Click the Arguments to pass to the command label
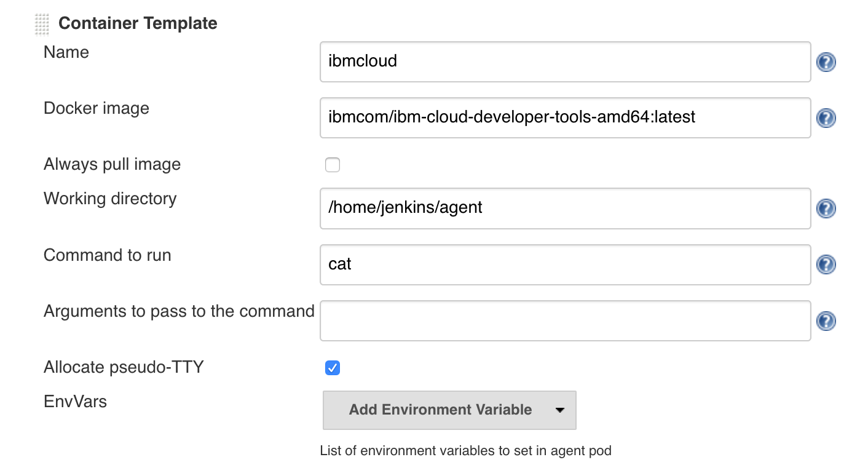 (179, 311)
